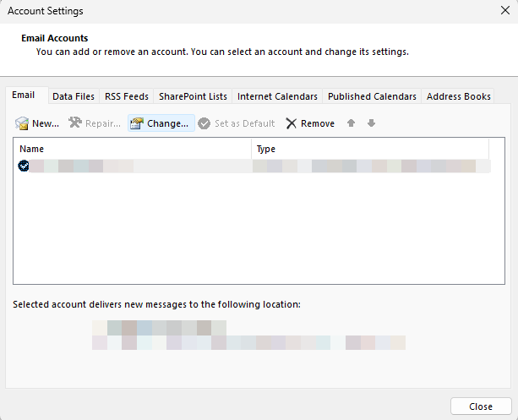Viewport: 518px width, 420px height.
Task: Open the Data Files tab
Action: click(x=74, y=96)
